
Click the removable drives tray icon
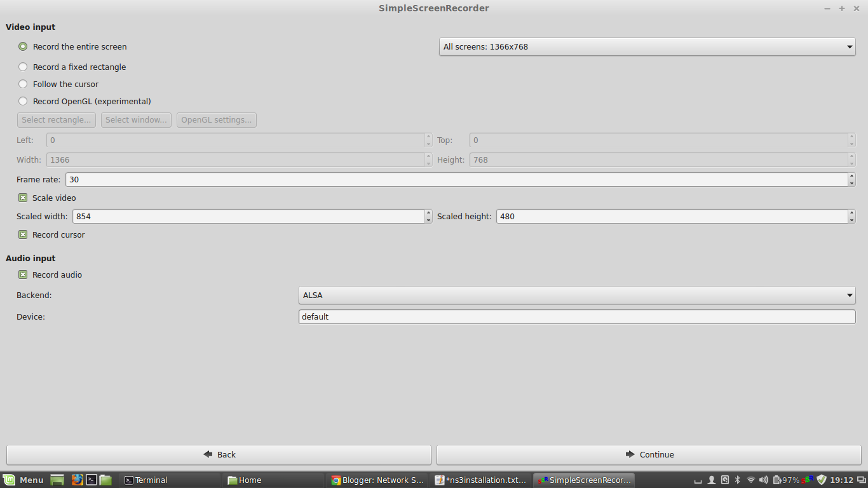click(725, 480)
